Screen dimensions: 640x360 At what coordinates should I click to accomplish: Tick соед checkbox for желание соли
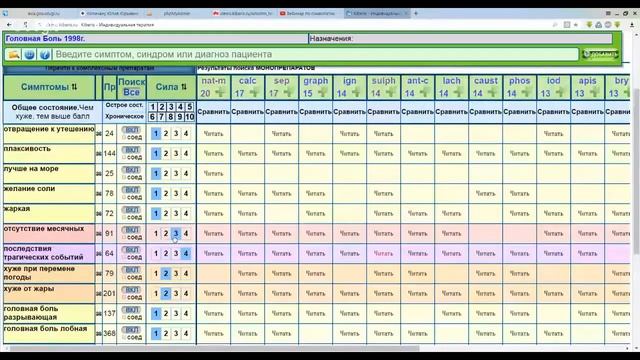point(124,198)
